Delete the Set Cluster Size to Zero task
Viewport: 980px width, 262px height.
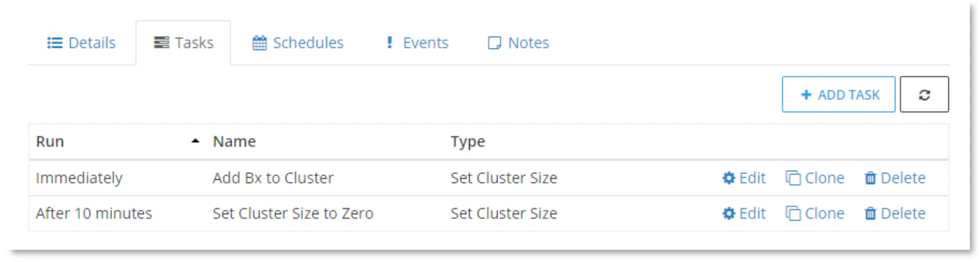click(x=895, y=214)
